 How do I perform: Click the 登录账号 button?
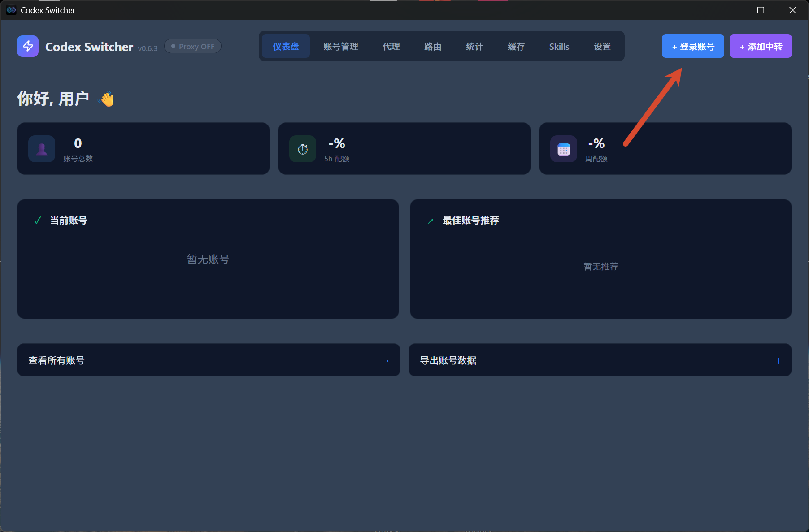pos(693,46)
